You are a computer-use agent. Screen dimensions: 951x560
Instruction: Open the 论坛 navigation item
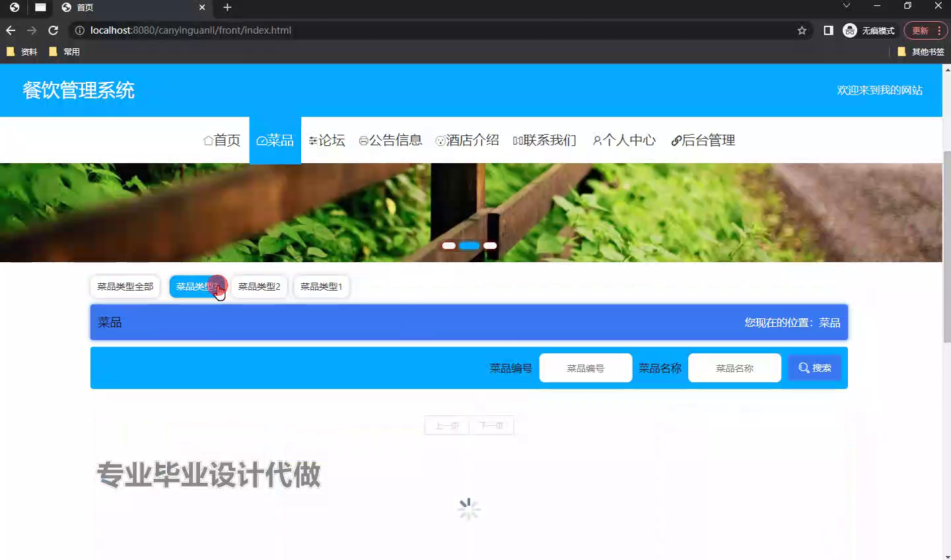327,140
